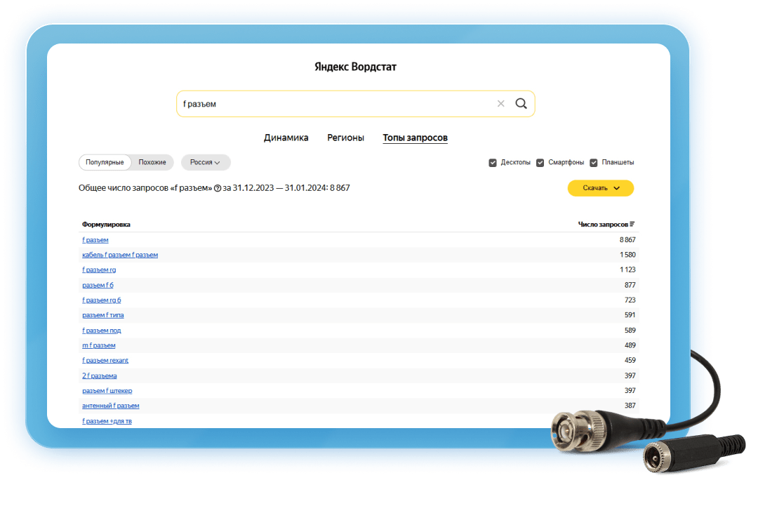784x532 pixels.
Task: Select the value 489 in the table
Action: point(630,345)
